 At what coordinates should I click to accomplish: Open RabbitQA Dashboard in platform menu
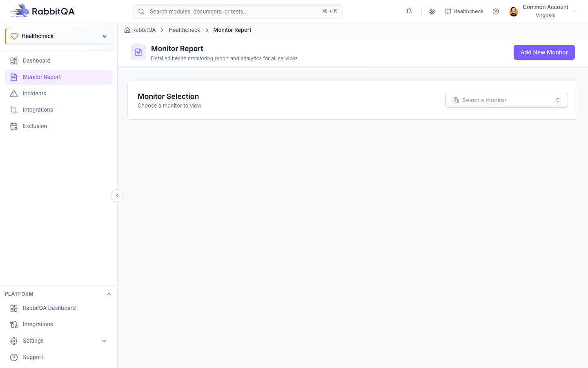pyautogui.click(x=58, y=308)
